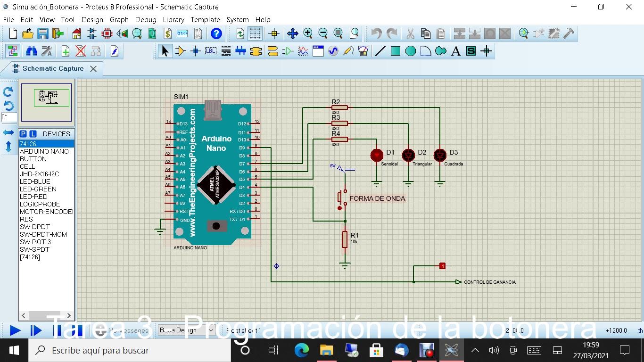Select the 2D Graphics Text tool
Viewport: 644px width, 362px height.
pos(456,51)
